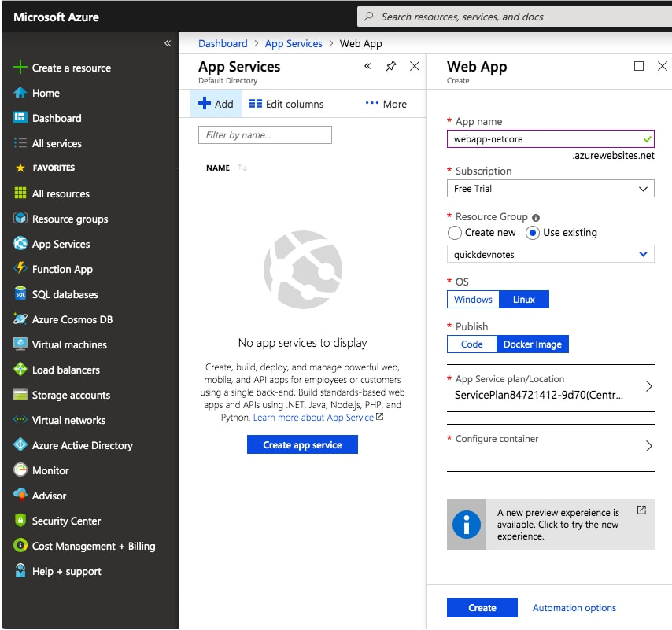
Task: Click the Storage accounts icon
Action: coord(20,395)
